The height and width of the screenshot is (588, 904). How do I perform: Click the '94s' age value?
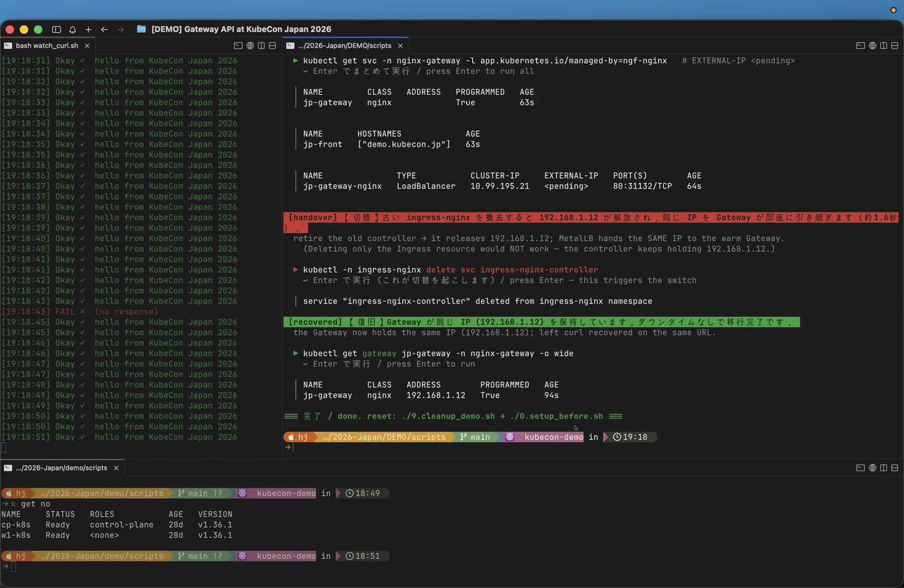(x=552, y=395)
